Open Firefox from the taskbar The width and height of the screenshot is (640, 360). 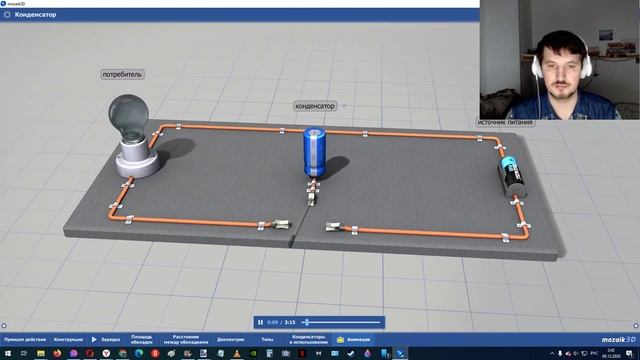tap(57, 353)
